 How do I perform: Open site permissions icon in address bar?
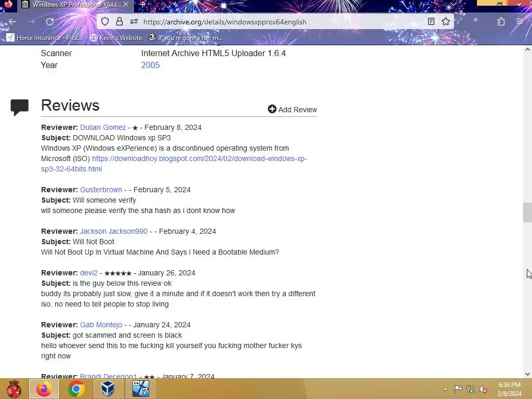[x=134, y=22]
